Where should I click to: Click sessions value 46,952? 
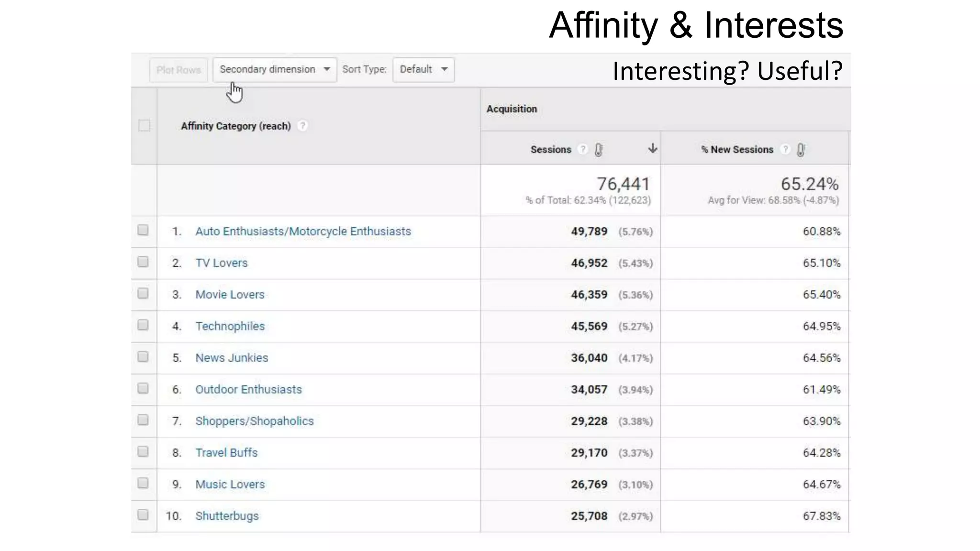[x=589, y=263]
